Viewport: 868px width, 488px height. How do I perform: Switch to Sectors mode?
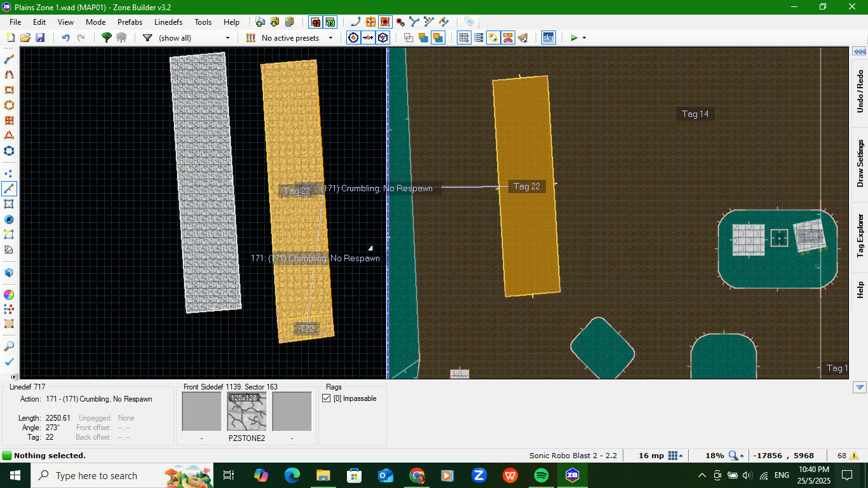tap(9, 204)
